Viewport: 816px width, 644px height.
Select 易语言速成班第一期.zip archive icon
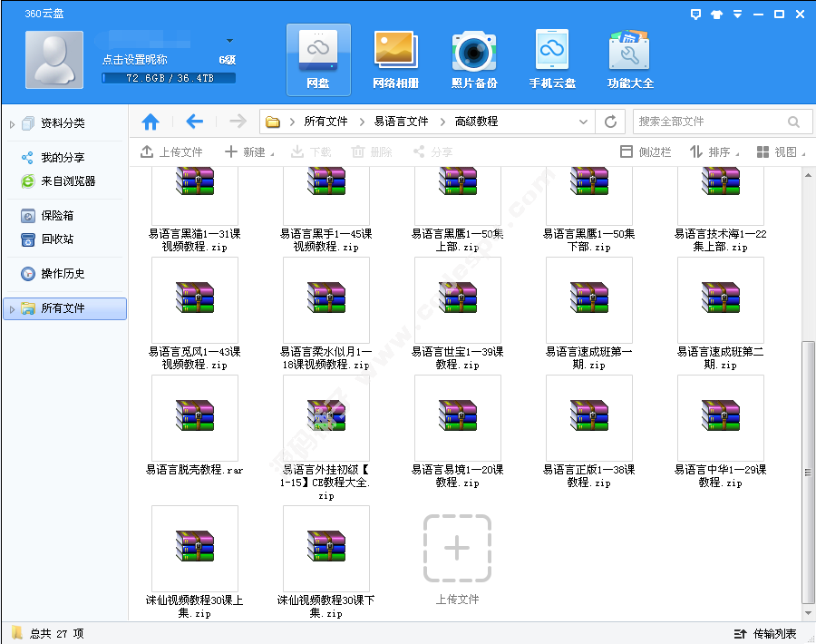[x=589, y=298]
